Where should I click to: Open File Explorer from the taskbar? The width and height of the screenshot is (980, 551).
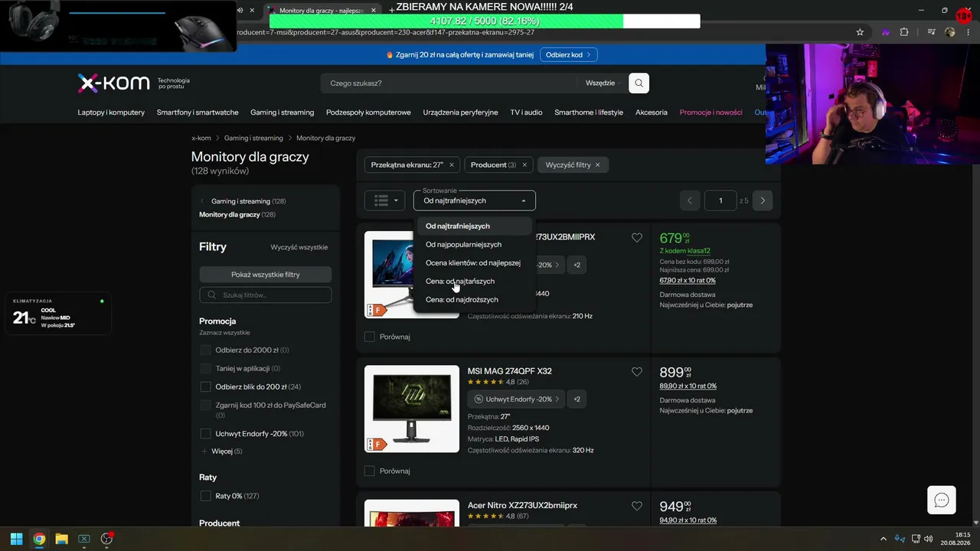click(61, 539)
